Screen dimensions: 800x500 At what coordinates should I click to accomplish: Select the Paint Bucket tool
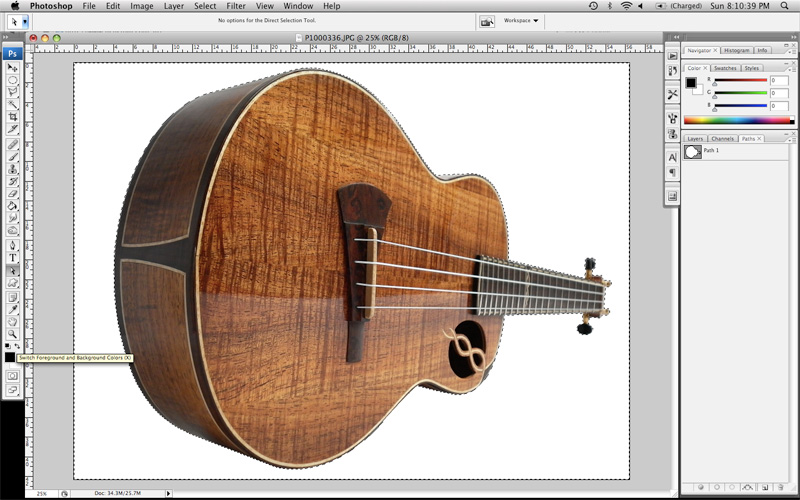(x=12, y=206)
